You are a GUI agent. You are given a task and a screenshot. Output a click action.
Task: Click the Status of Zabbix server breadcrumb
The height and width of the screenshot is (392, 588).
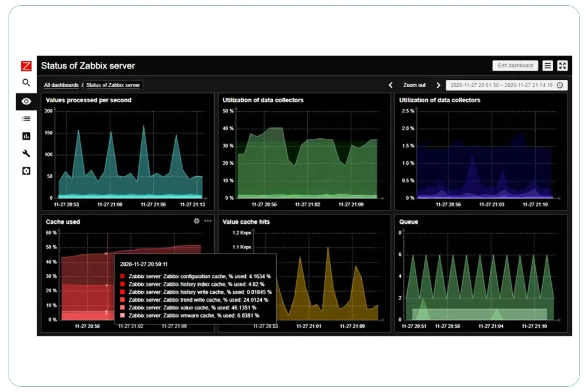click(x=113, y=85)
